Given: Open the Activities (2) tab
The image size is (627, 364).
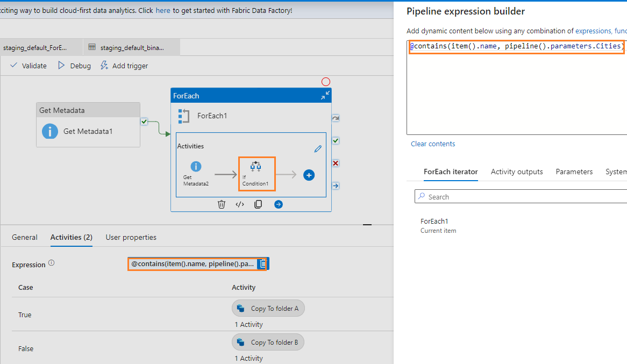Looking at the screenshot, I should tap(71, 237).
